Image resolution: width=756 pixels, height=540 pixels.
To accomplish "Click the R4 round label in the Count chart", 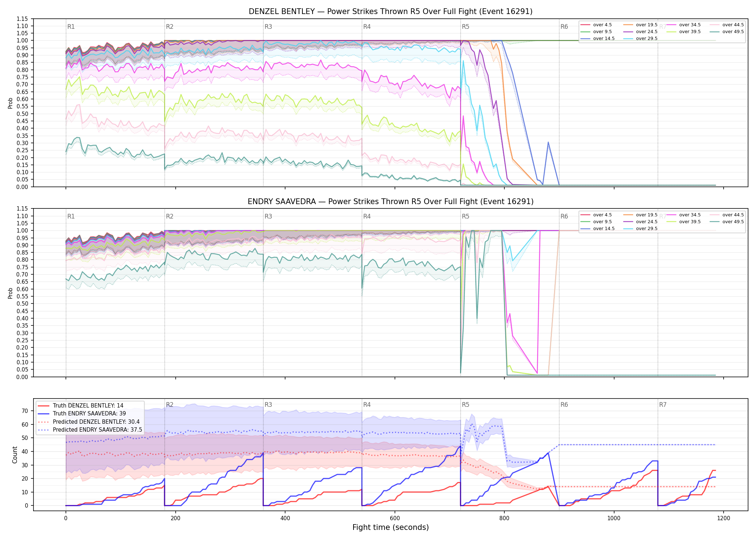I will tap(367, 405).
